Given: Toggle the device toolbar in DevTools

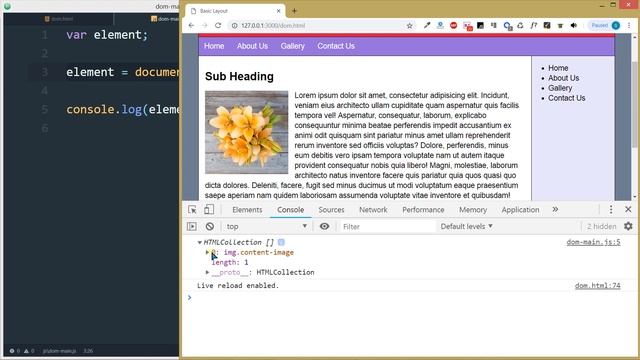Looking at the screenshot, I should 209,210.
